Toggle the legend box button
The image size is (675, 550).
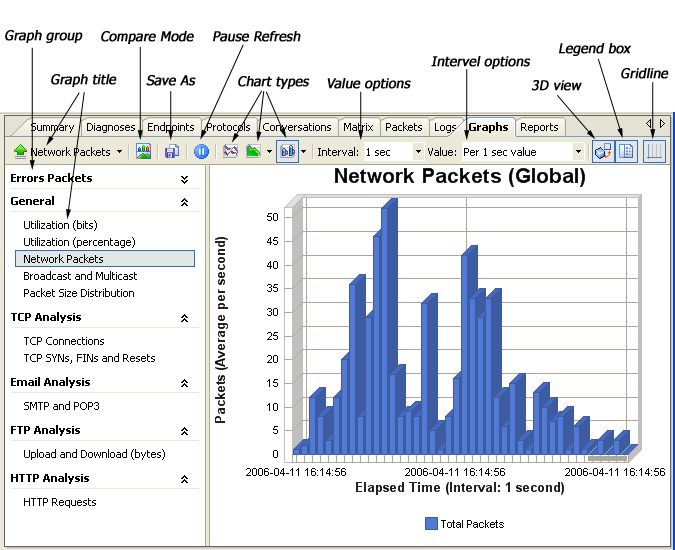626,151
